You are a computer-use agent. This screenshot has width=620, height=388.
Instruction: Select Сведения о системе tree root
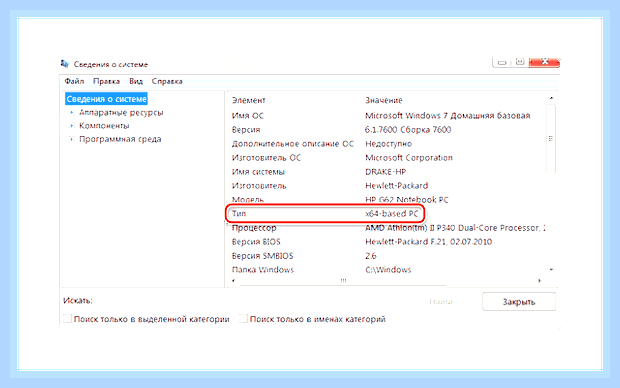106,99
